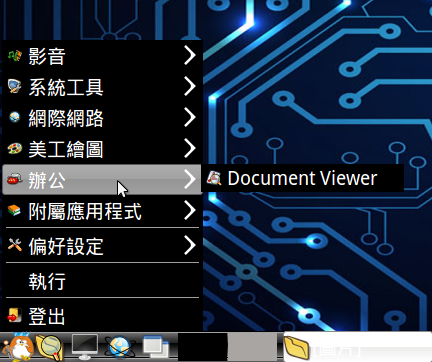
Task: Click the 偏好設定 tools icon
Action: click(15, 245)
